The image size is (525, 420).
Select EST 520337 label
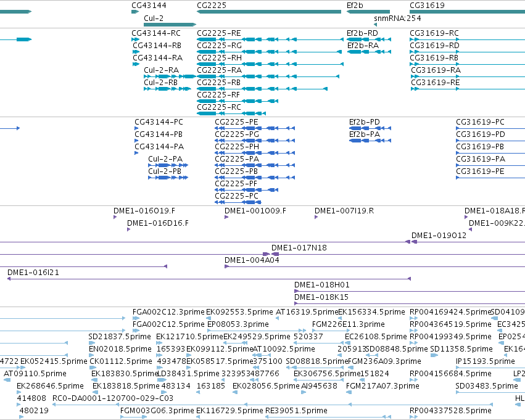click(308, 337)
